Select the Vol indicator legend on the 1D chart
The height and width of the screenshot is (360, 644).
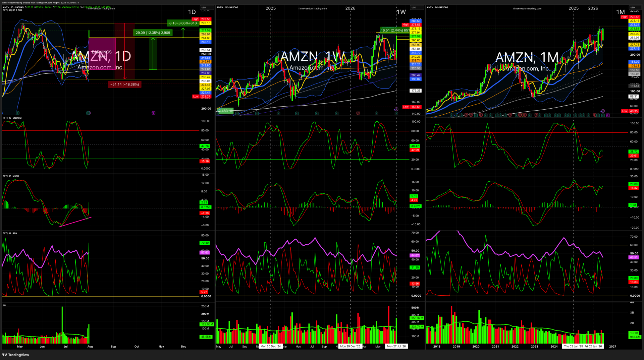tap(5, 305)
